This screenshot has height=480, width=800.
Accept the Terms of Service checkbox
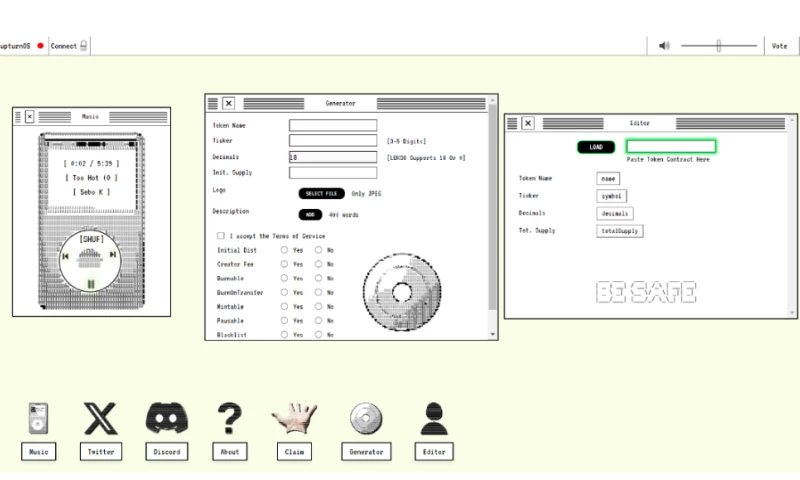220,235
